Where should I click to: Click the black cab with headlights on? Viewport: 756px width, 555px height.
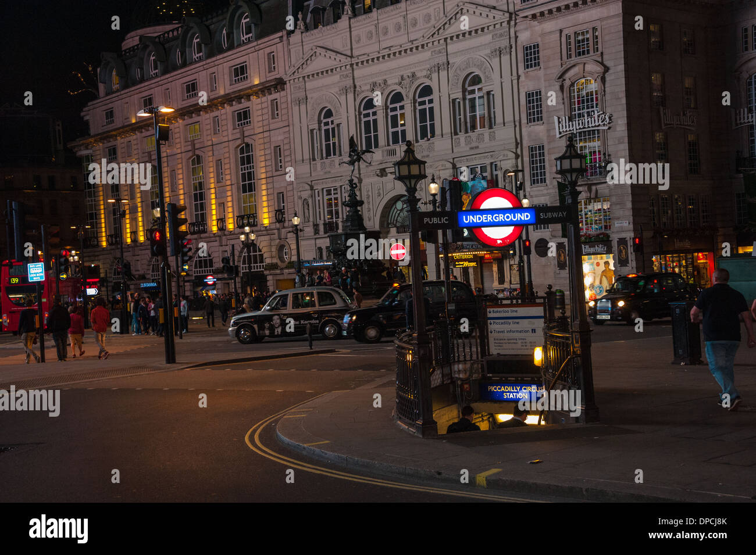pos(642,298)
